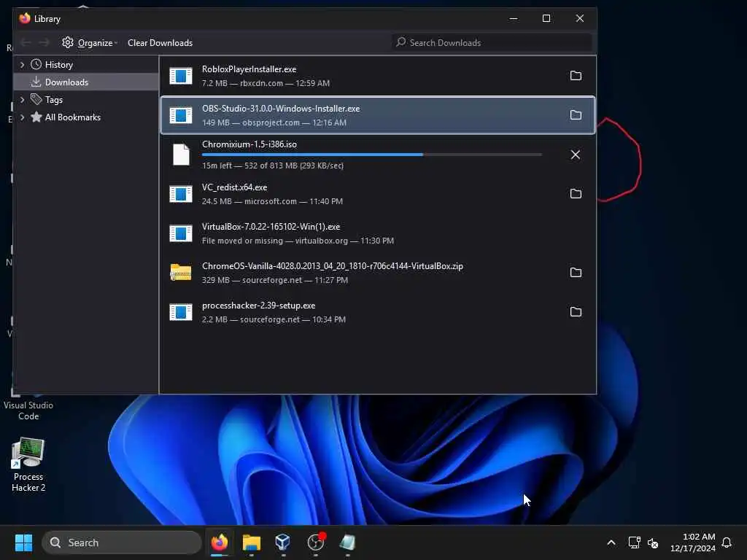The height and width of the screenshot is (560, 747).
Task: Cancel the Chromixium-1.5-i386.iso download
Action: pos(576,155)
